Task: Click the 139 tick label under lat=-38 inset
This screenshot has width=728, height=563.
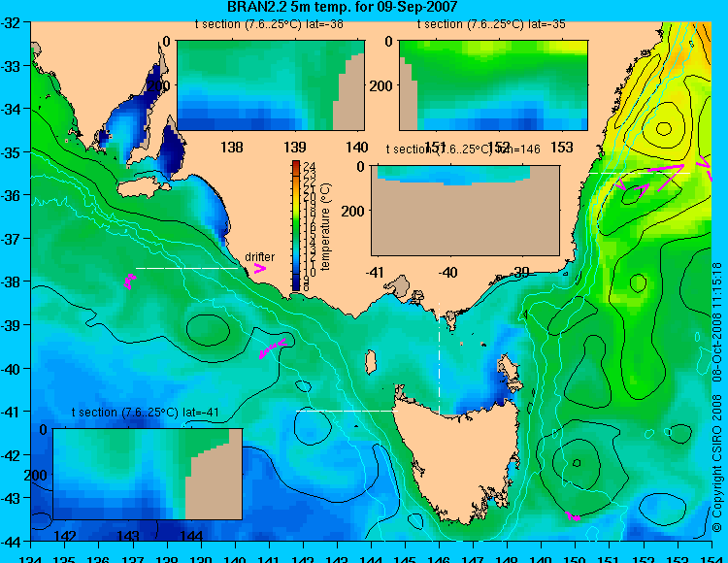Action: coord(295,148)
